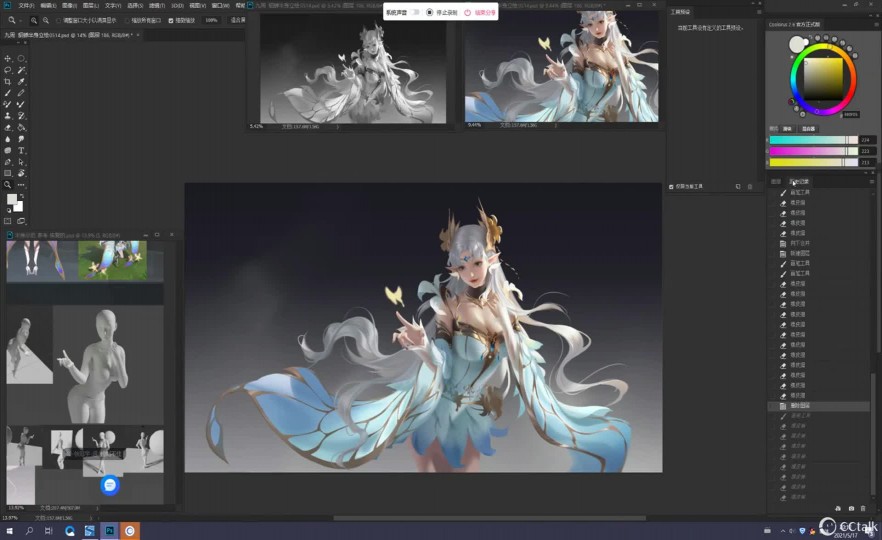Swap foreground and background colors
This screenshot has width=882, height=540.
coord(20,197)
